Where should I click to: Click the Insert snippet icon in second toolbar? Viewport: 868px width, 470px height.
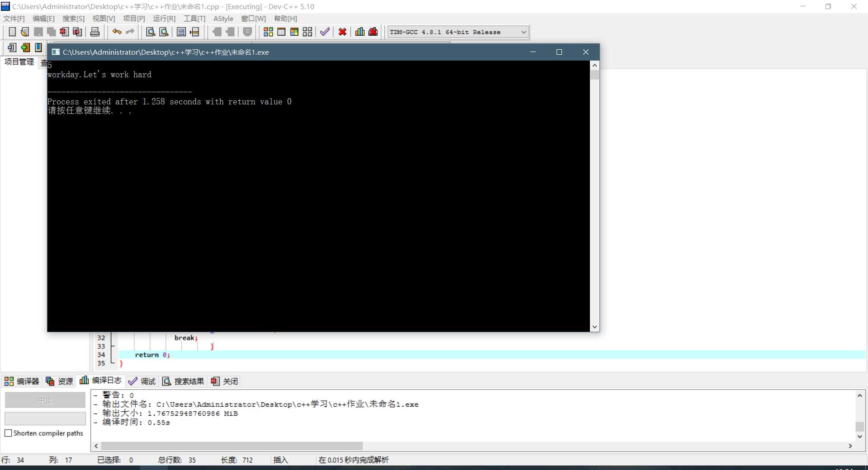pyautogui.click(x=12, y=47)
